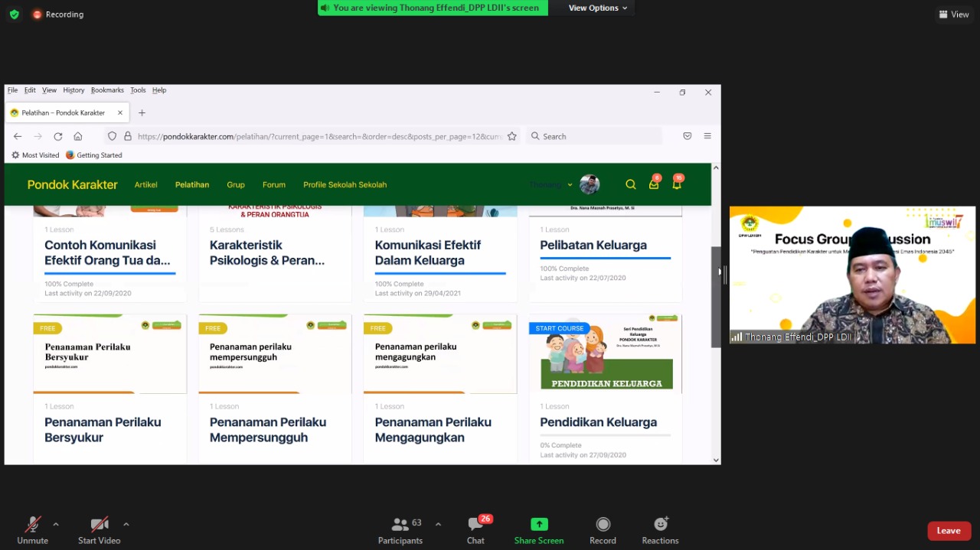
Task: Open the Getting Started bookmark
Action: click(x=94, y=155)
